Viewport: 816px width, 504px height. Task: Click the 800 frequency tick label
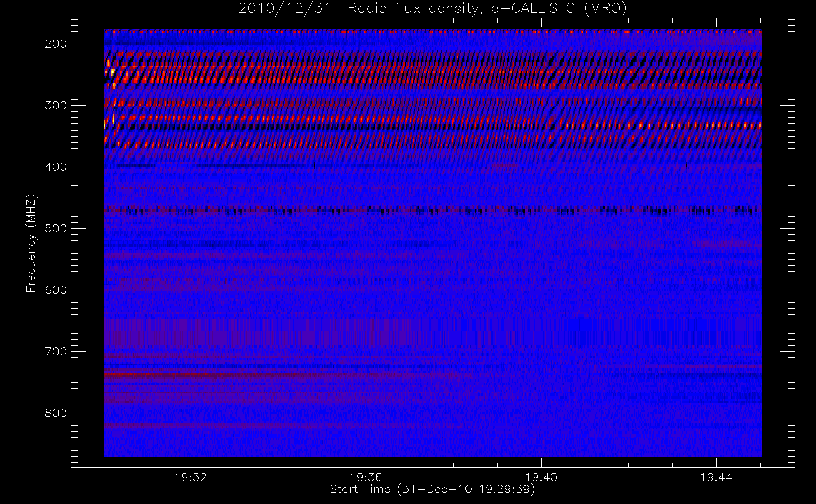pyautogui.click(x=55, y=413)
